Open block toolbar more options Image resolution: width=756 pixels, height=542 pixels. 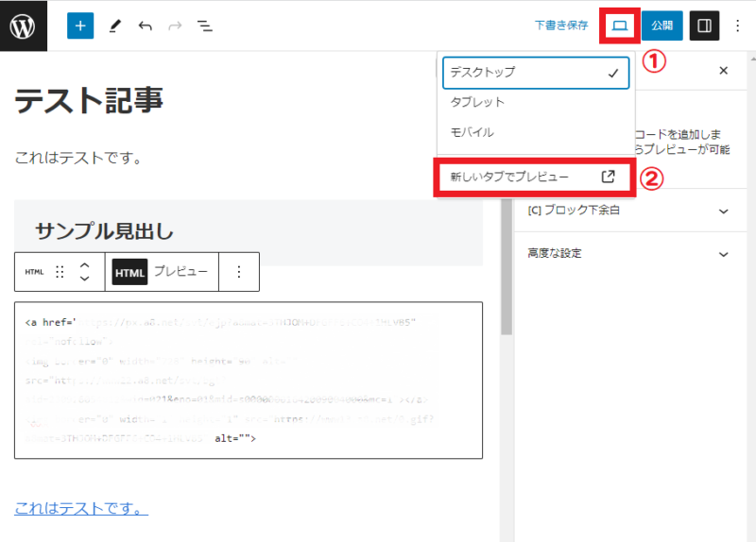click(x=239, y=272)
